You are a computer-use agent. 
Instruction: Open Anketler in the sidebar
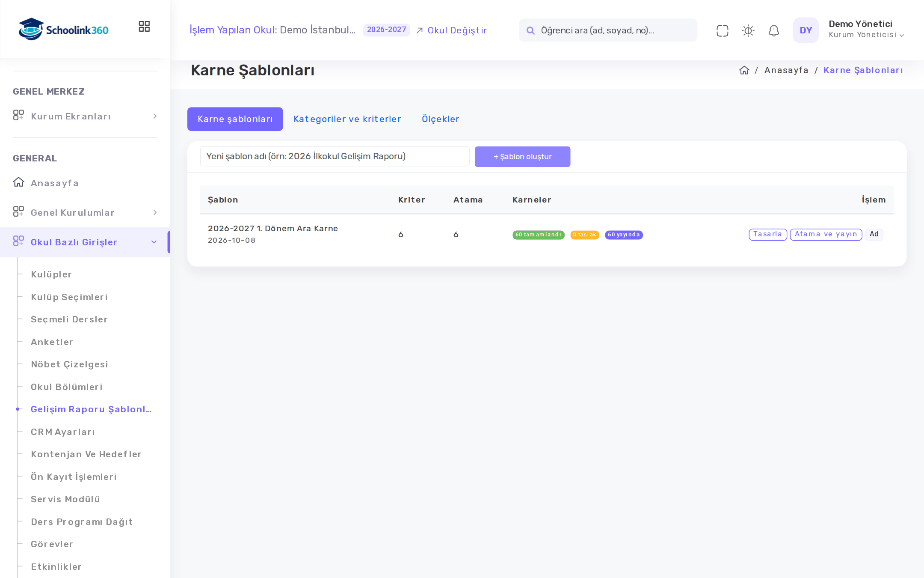coord(52,342)
